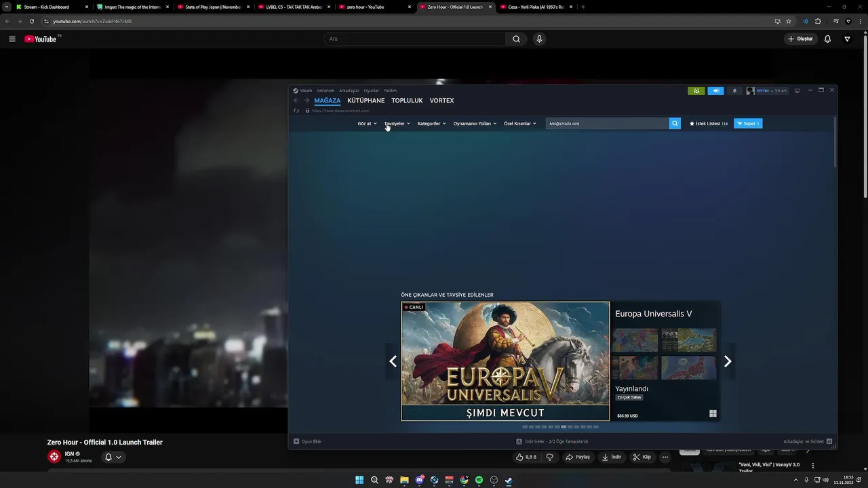The width and height of the screenshot is (868, 488).
Task: Open Spotify from the taskbar
Action: point(479,480)
